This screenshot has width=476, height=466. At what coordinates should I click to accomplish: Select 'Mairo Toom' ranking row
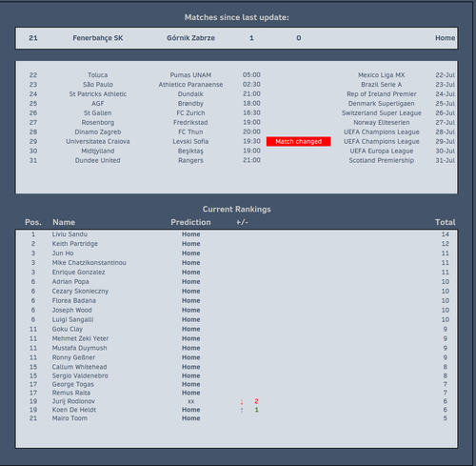[236, 418]
